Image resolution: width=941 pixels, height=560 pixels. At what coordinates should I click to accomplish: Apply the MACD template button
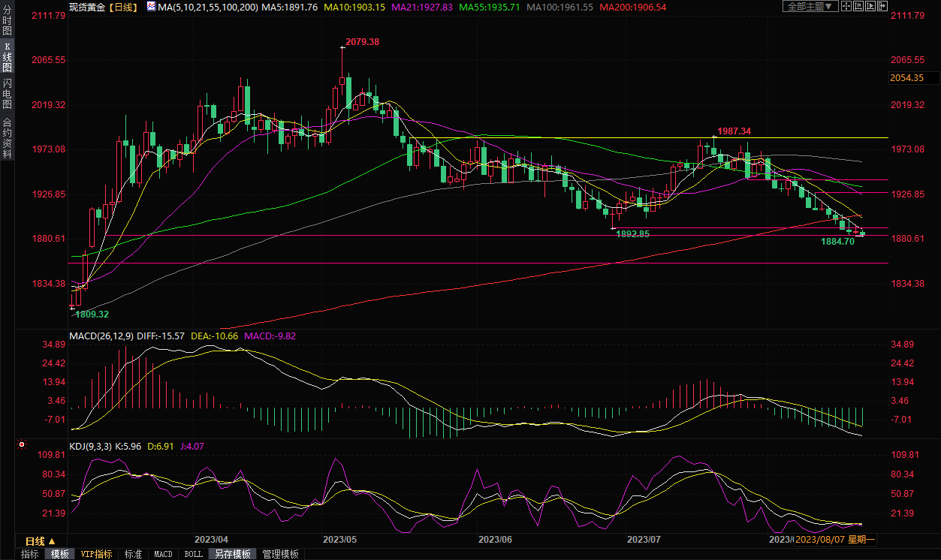(163, 554)
